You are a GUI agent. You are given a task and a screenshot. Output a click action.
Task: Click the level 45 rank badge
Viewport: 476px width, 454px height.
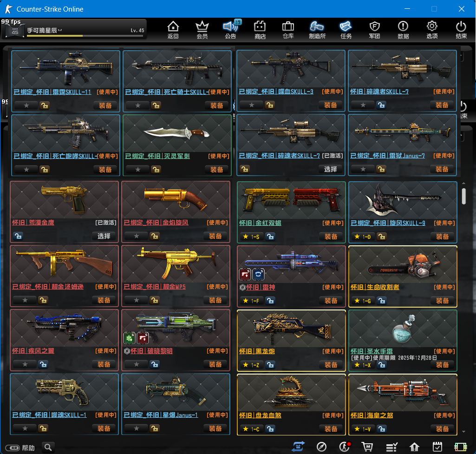click(x=15, y=31)
